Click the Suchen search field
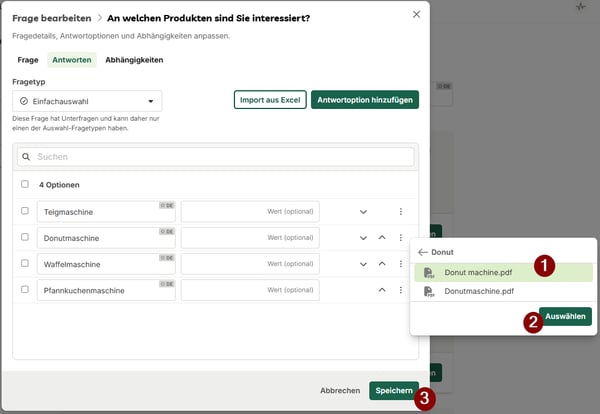Viewport: 600px width, 414px height. point(215,157)
